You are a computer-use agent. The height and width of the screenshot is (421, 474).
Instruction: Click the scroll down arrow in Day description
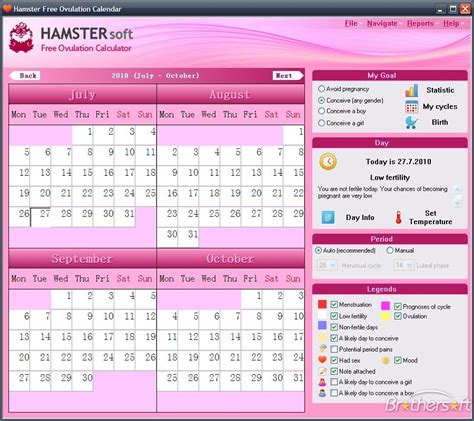pyautogui.click(x=458, y=202)
